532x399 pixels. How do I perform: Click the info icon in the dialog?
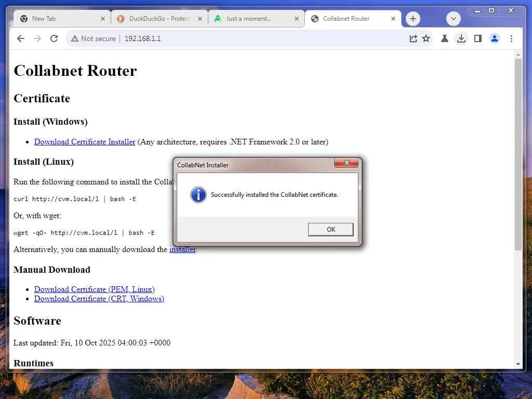coord(198,195)
